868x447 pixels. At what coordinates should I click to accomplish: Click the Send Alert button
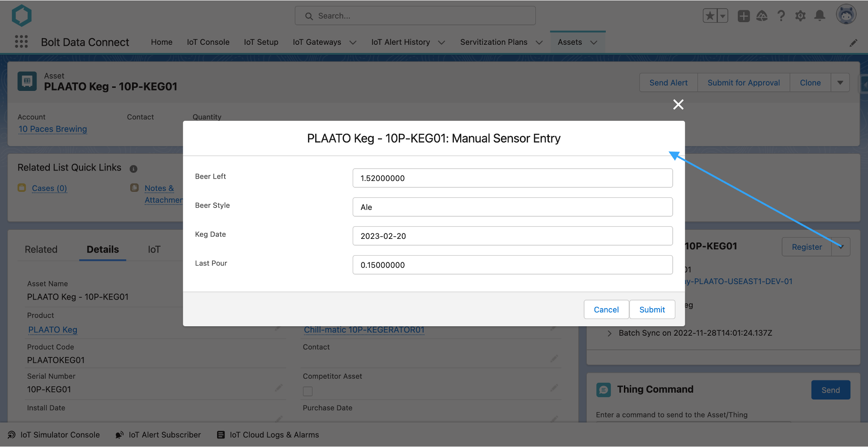click(x=669, y=83)
